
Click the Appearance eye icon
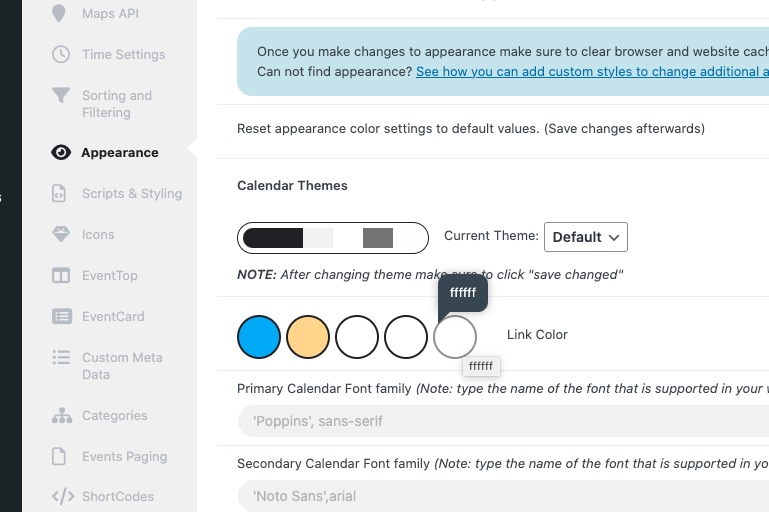click(x=61, y=153)
